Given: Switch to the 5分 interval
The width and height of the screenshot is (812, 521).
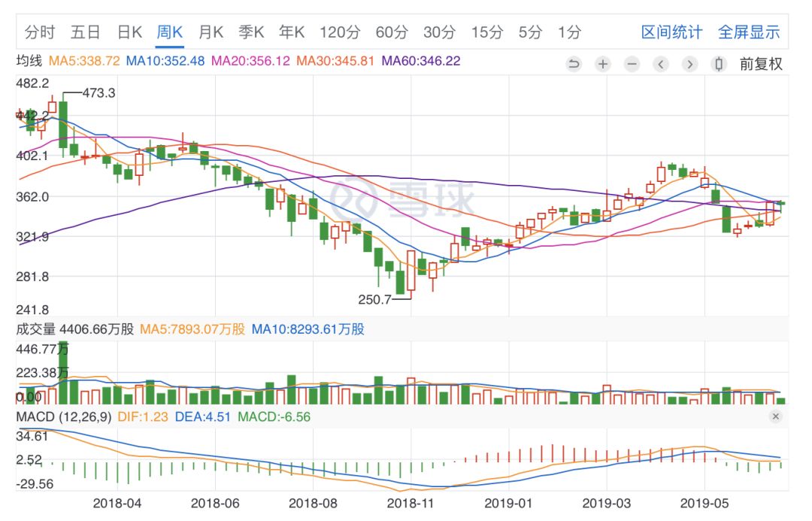Looking at the screenshot, I should (x=530, y=32).
